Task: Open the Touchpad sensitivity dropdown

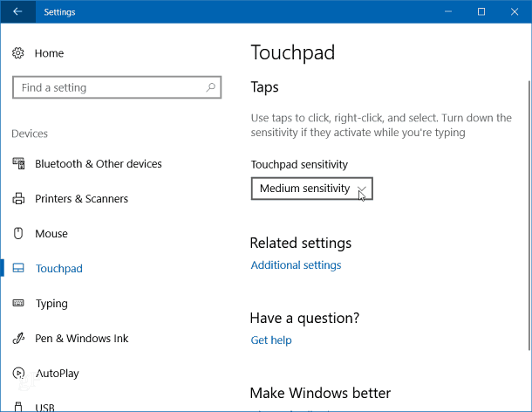Action: [x=312, y=189]
